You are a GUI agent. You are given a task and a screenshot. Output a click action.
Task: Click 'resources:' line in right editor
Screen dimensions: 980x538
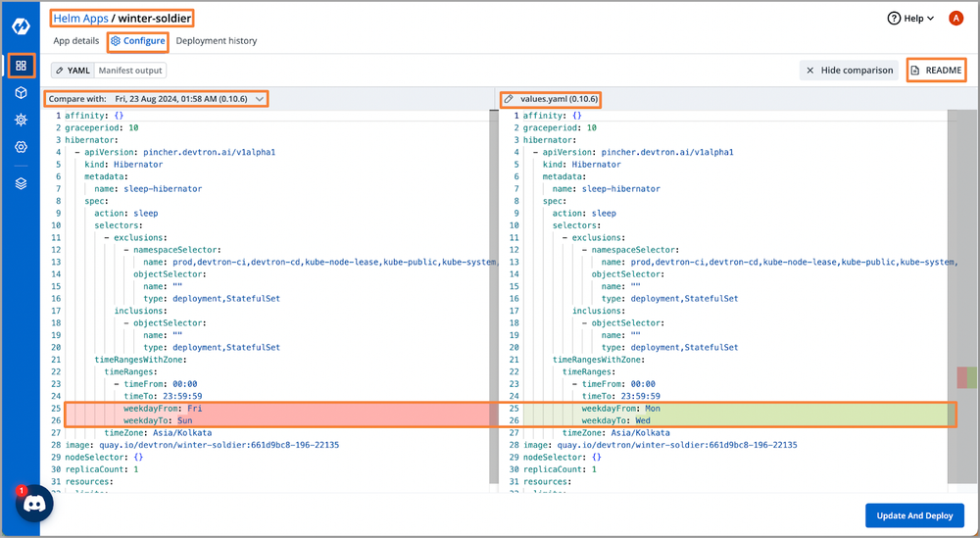click(547, 482)
